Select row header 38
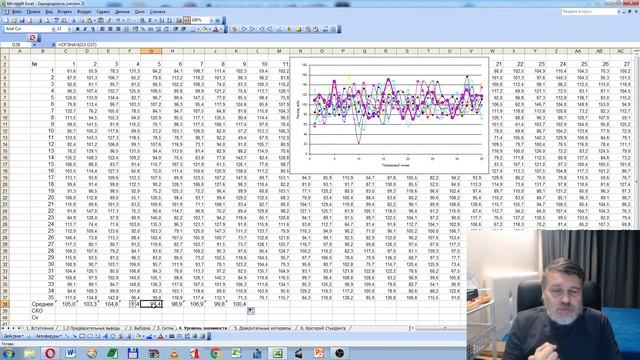Screen dimensions: 640x360 (4, 304)
